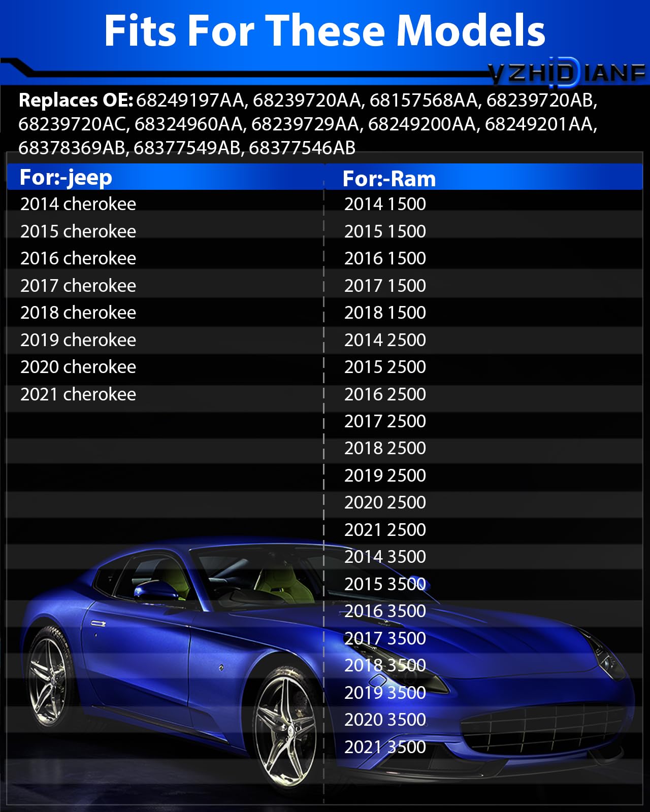Pick the "2014 2500" Ram entry
This screenshot has width=650, height=812.
click(x=385, y=340)
